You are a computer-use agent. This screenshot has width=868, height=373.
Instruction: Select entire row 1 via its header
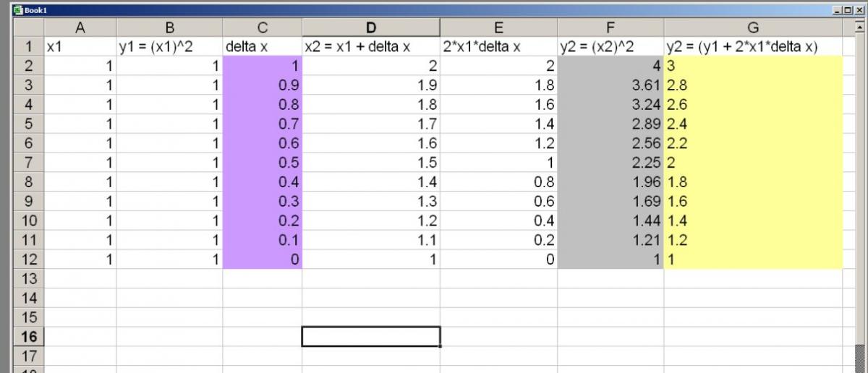(28, 47)
